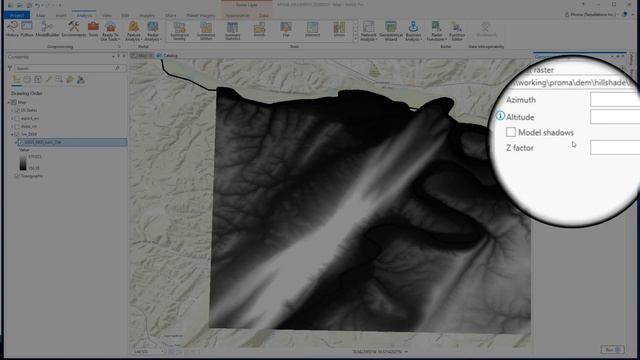
Task: Enable the Model shadows checkbox
Action: [511, 132]
